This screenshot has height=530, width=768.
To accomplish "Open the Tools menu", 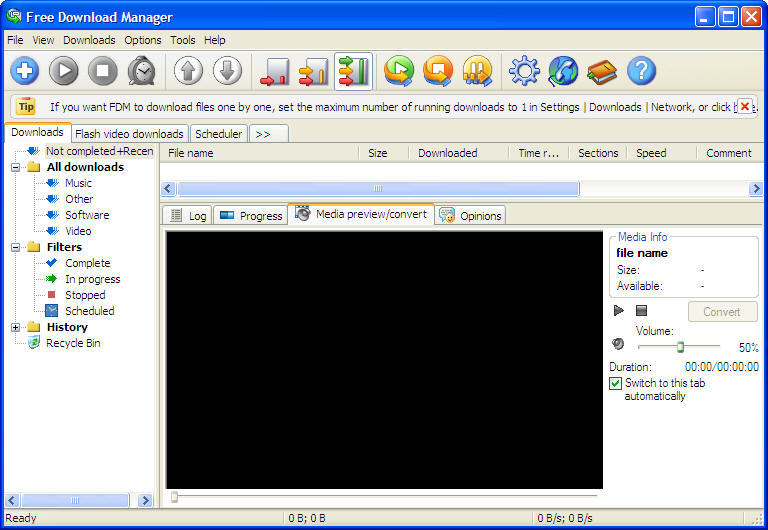I will [x=183, y=40].
